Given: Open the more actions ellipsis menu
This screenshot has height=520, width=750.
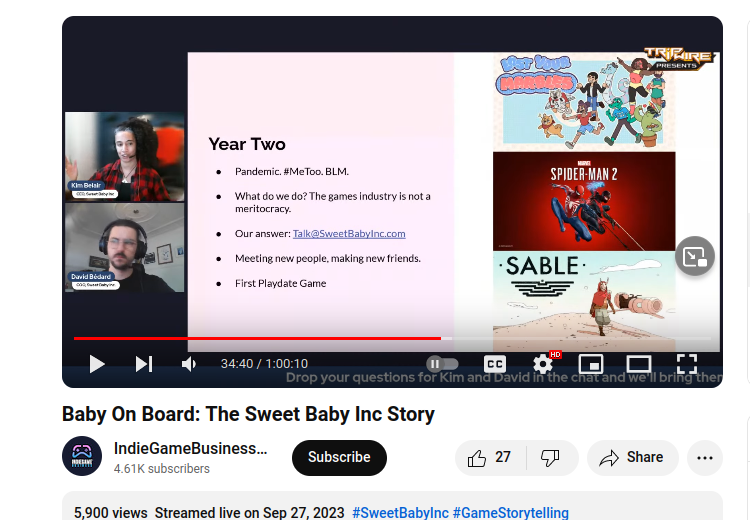Looking at the screenshot, I should [x=705, y=458].
